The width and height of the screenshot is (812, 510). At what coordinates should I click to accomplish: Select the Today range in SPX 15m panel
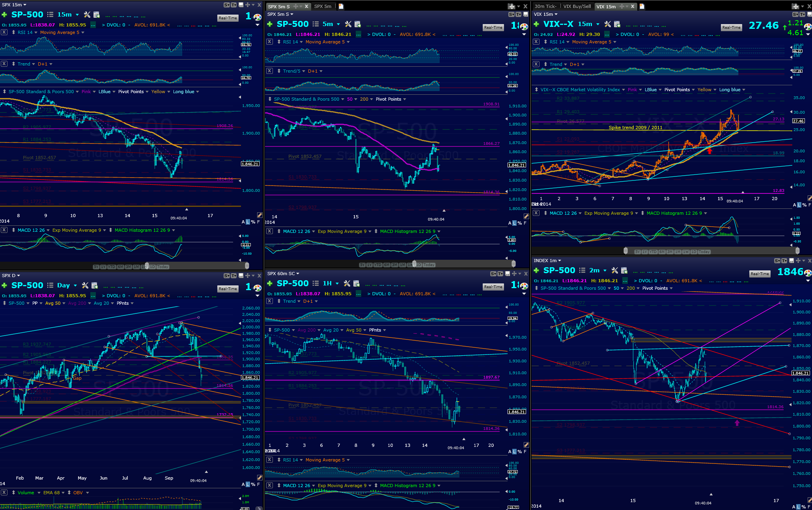[x=162, y=267]
